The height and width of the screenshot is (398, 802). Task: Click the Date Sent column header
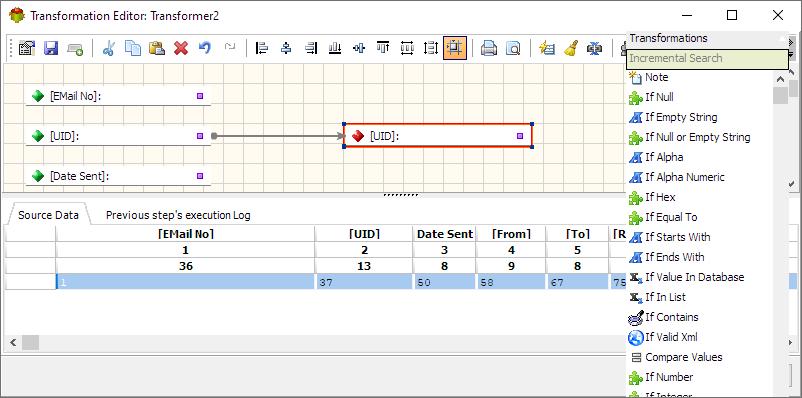point(445,234)
